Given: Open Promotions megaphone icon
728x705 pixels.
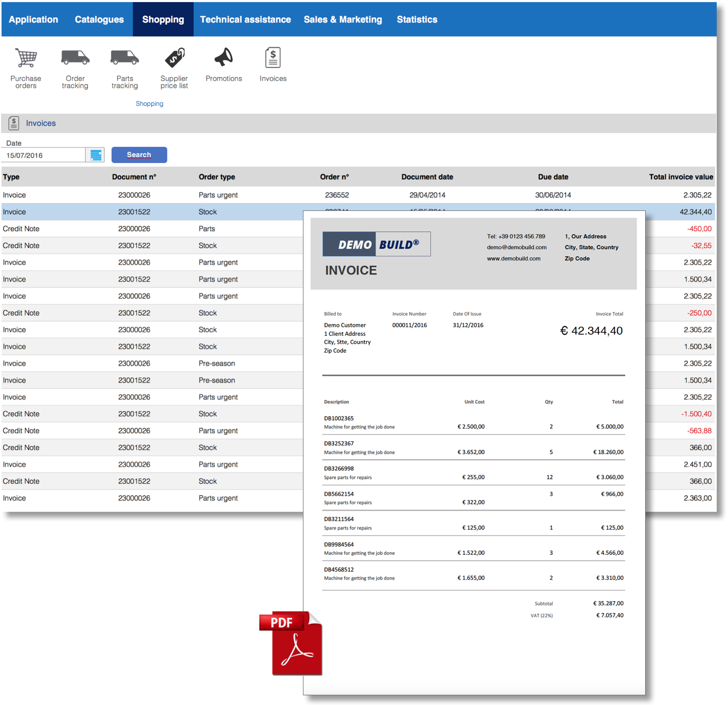Looking at the screenshot, I should (224, 57).
